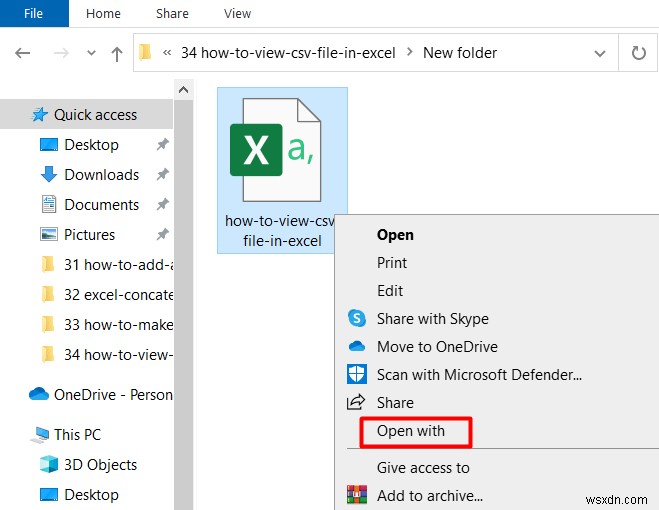The image size is (659, 510).
Task: Refresh the current folder view
Action: 638,53
